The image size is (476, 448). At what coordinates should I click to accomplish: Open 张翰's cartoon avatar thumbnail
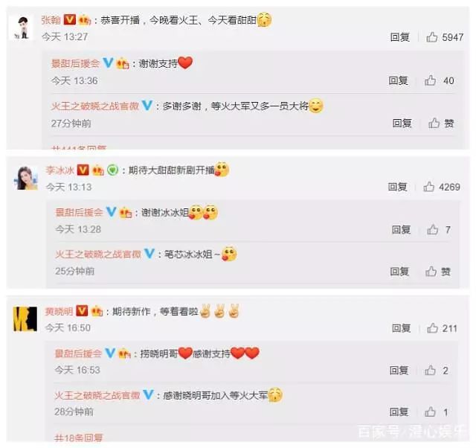pyautogui.click(x=22, y=28)
